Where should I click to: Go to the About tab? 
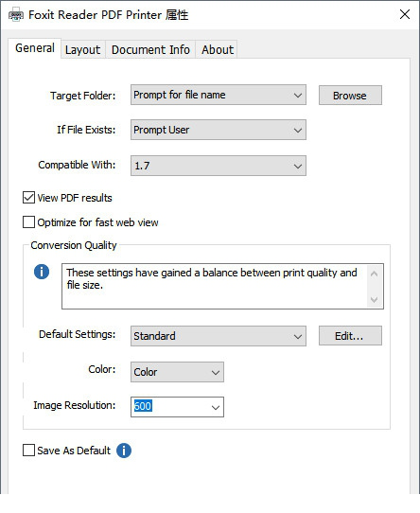pyautogui.click(x=218, y=50)
